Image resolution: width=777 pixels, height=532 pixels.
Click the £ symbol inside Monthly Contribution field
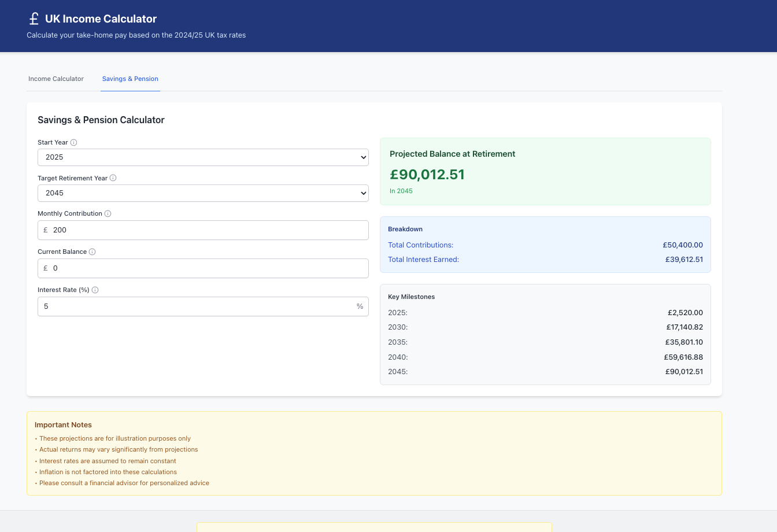[x=46, y=230]
